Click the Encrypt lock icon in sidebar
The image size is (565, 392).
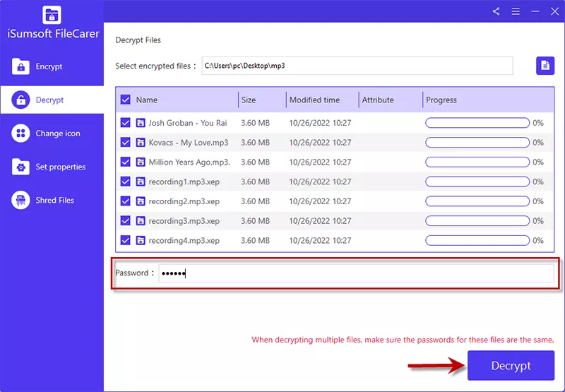21,66
